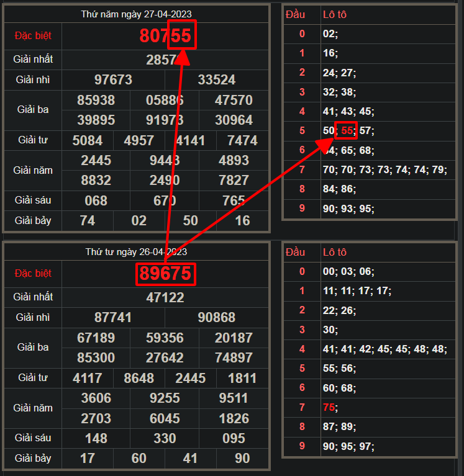Select sixth prize number 068

point(96,200)
